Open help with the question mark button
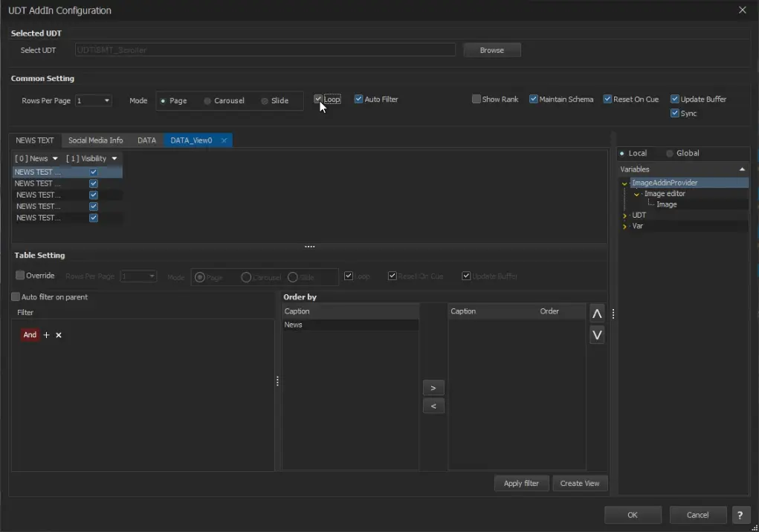The height and width of the screenshot is (532, 759). pyautogui.click(x=740, y=515)
